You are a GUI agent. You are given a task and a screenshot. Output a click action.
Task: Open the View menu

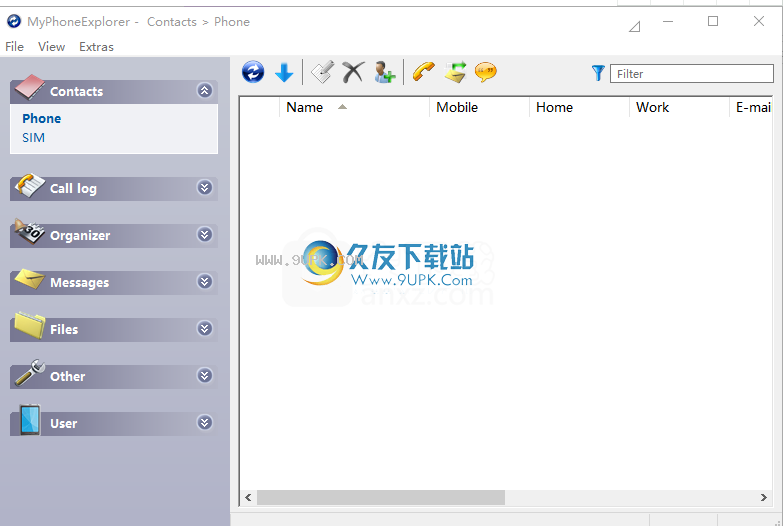click(51, 47)
